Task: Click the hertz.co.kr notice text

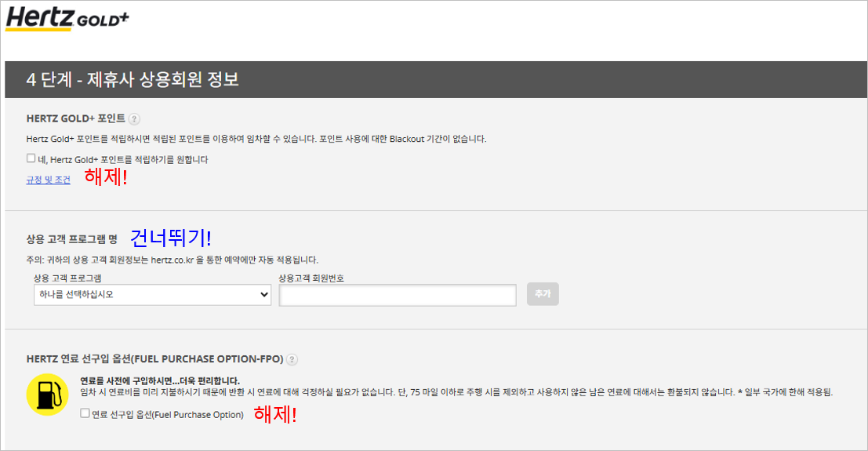Action: [x=173, y=260]
